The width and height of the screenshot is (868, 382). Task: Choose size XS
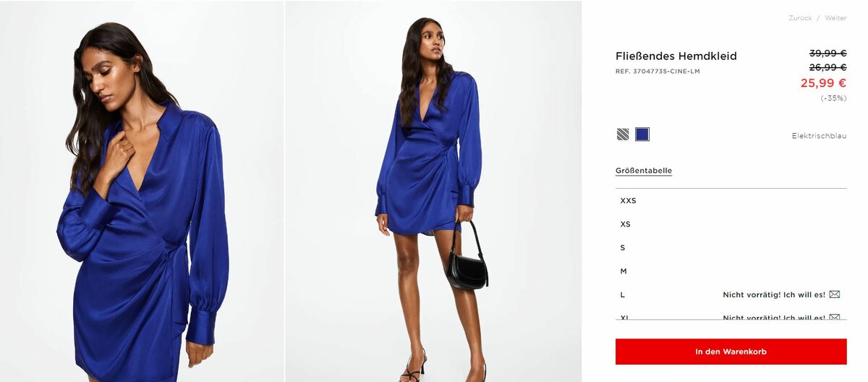tap(731, 224)
